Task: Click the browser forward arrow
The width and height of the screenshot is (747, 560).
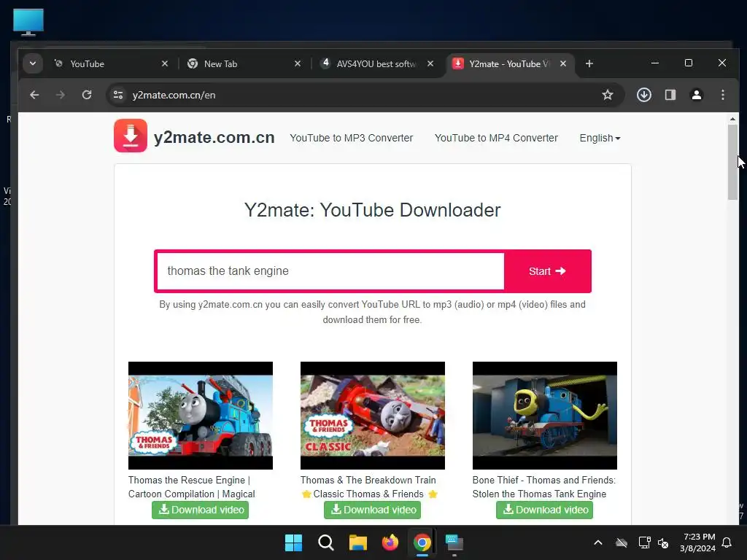Action: (60, 95)
